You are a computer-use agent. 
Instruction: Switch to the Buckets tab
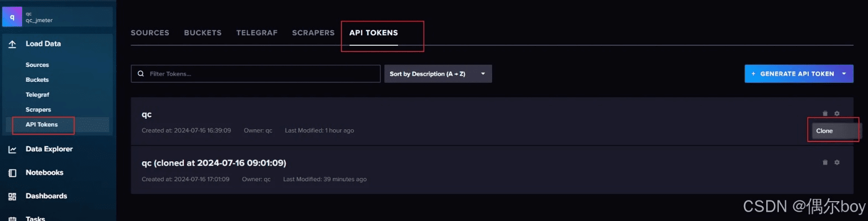click(x=203, y=33)
